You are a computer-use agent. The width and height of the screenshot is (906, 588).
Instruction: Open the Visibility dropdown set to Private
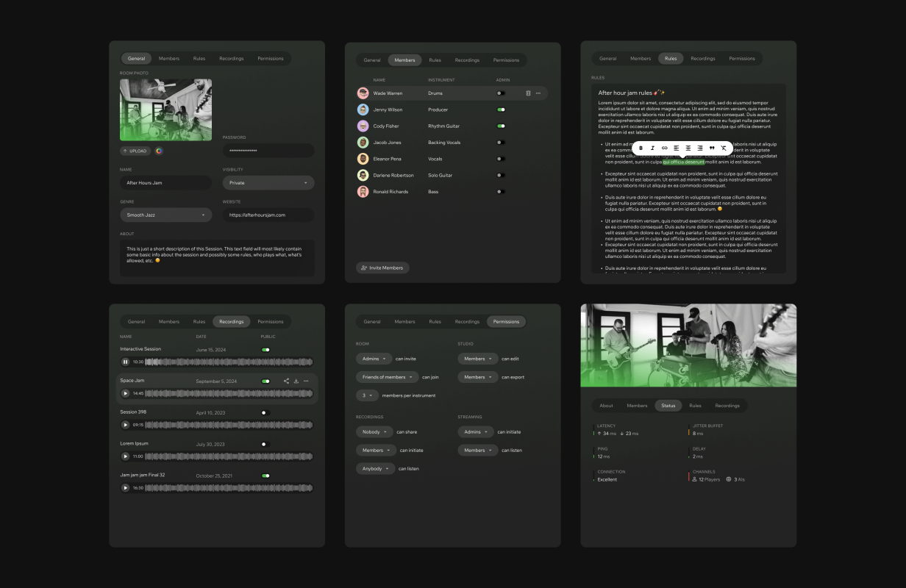pyautogui.click(x=268, y=183)
